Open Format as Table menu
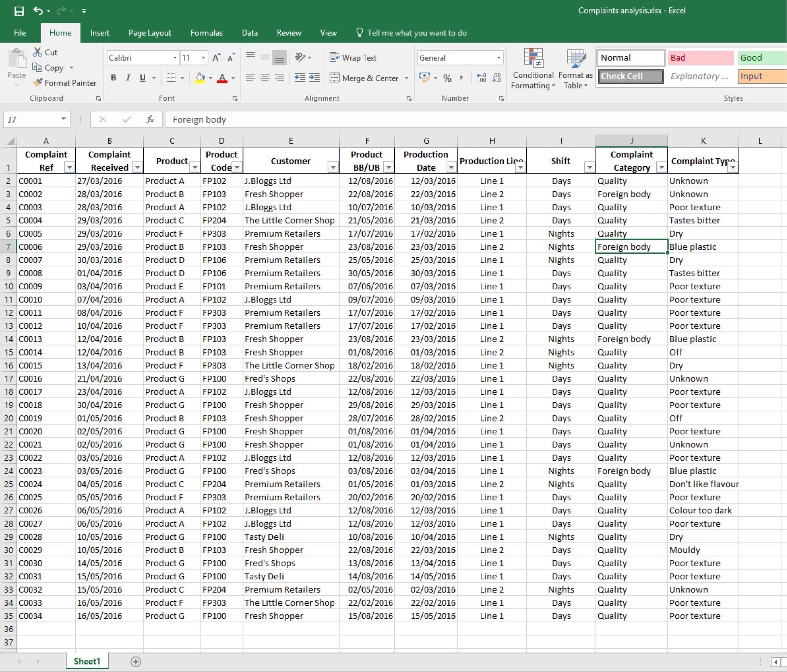The image size is (787, 672). pos(575,69)
